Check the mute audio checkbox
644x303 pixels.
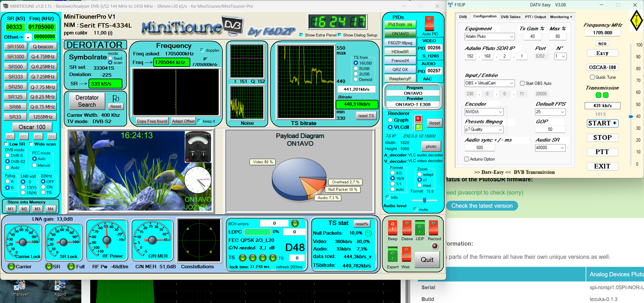(415, 209)
